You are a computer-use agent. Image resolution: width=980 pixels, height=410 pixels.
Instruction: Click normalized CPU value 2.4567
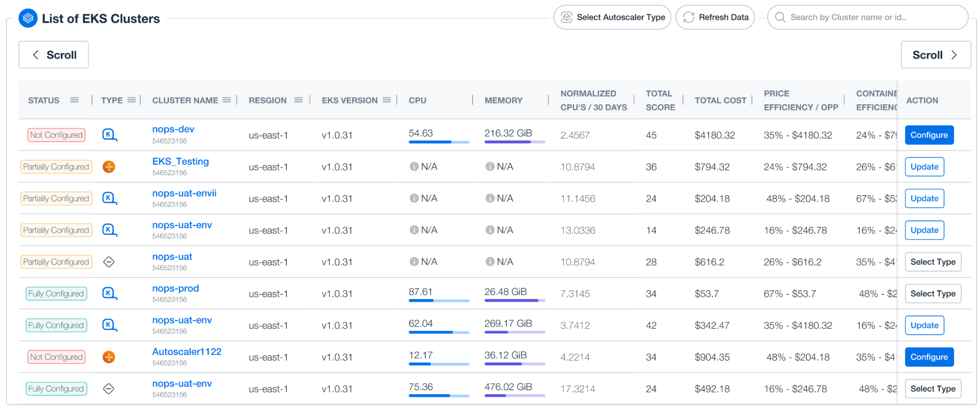575,135
